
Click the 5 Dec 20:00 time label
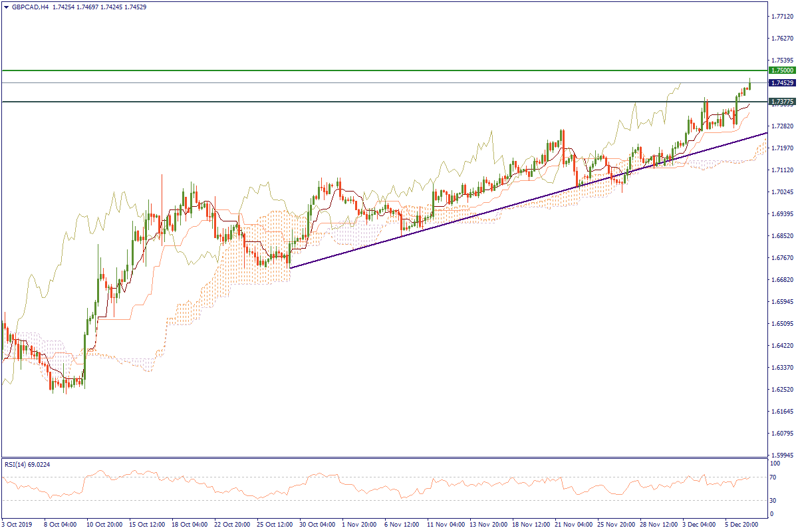[x=743, y=525]
